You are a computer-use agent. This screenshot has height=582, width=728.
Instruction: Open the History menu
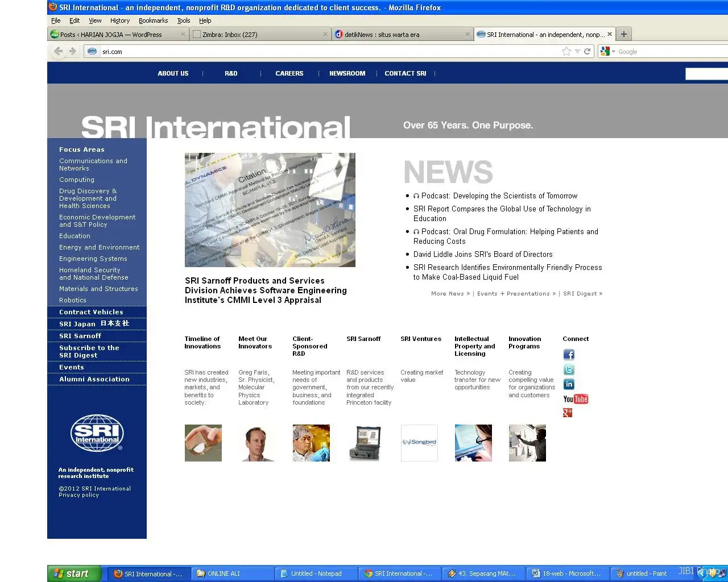(120, 20)
